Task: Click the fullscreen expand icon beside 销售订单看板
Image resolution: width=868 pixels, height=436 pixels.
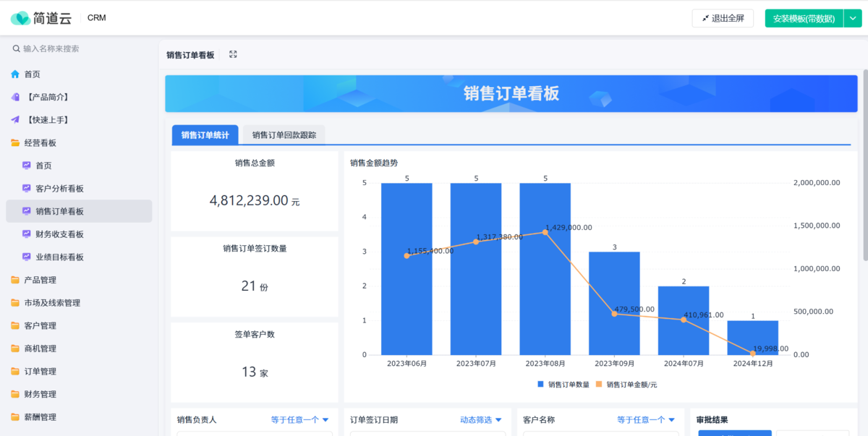Action: point(233,54)
